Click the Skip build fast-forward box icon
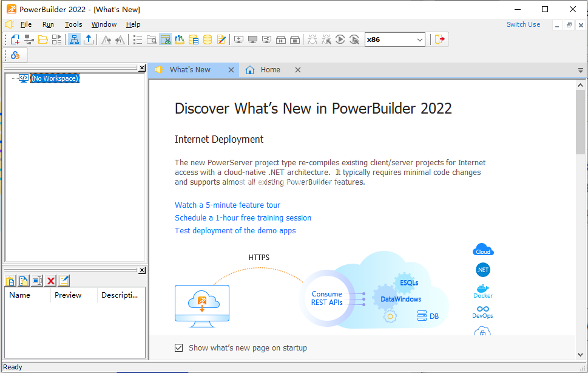 (281, 39)
